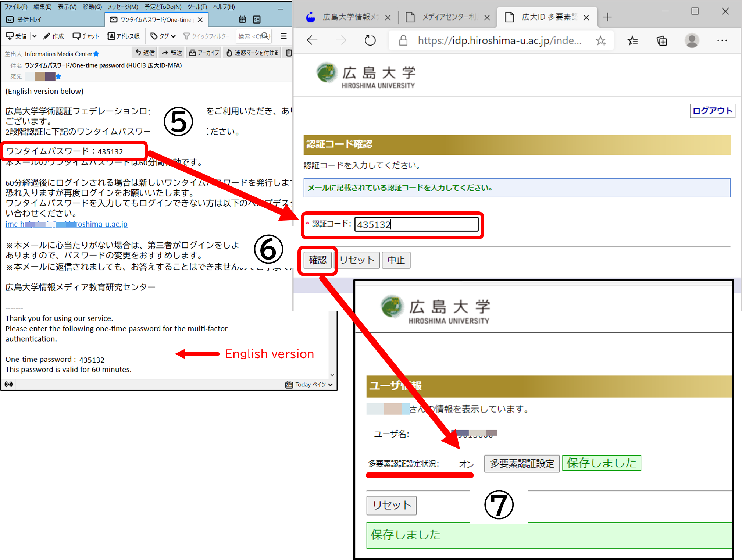Click the ログアウト logout link
Screen dimensions: 742x560
point(713,111)
